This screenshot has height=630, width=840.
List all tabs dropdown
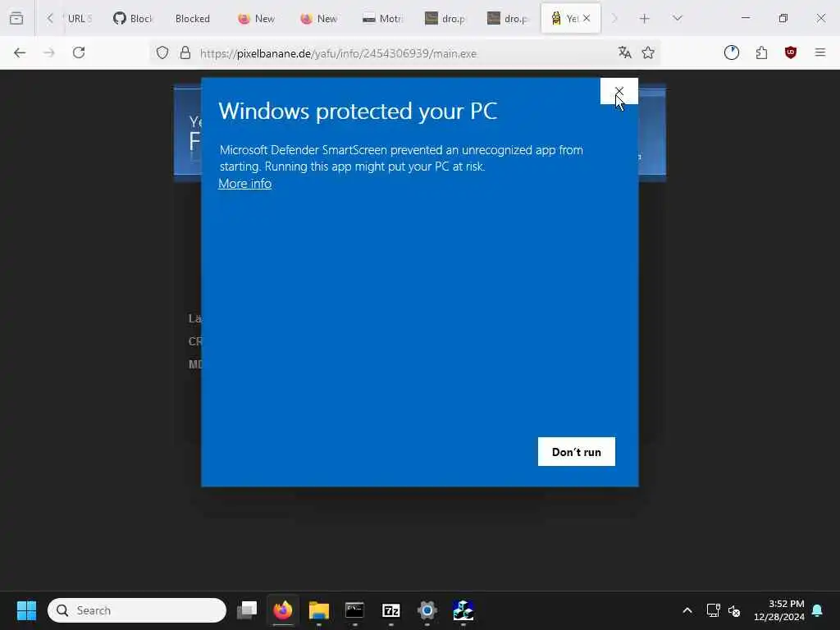678,18
